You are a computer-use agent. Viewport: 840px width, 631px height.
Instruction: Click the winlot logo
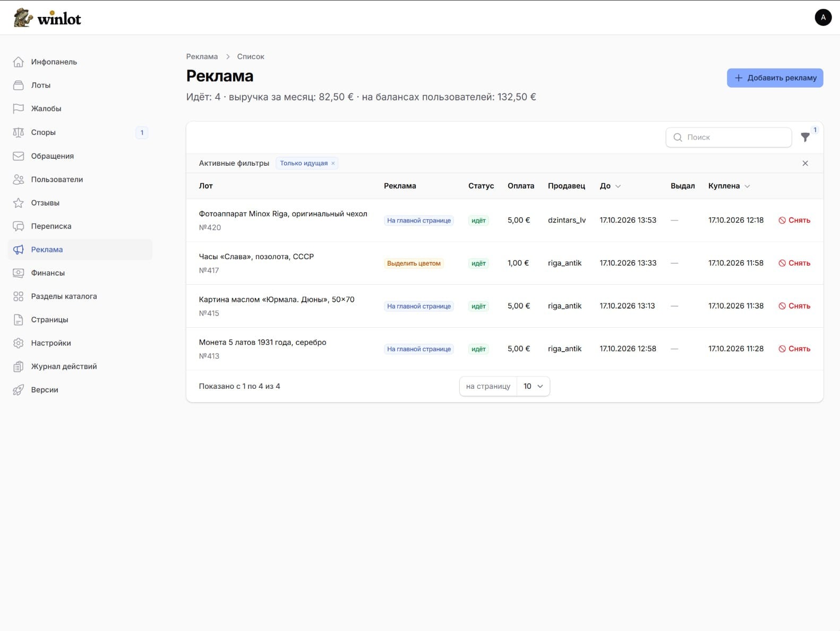(x=47, y=18)
